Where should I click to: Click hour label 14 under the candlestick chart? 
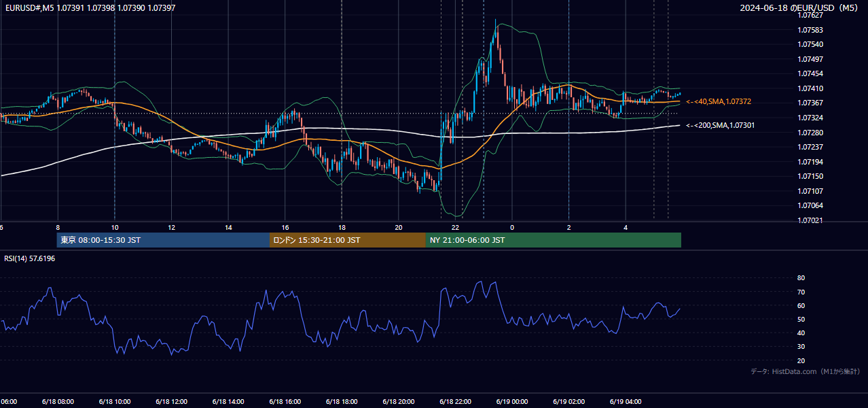(229, 227)
